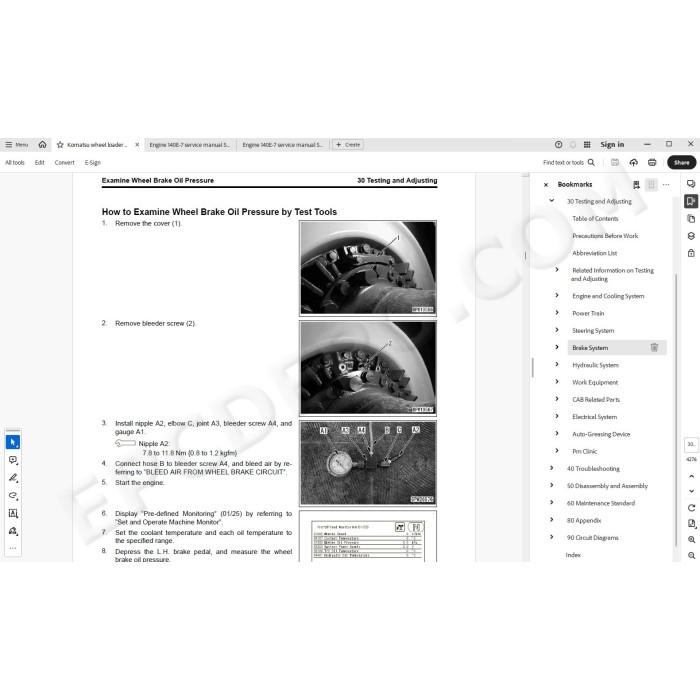Go to next page down arrow
The height and width of the screenshot is (700, 700).
click(x=691, y=491)
